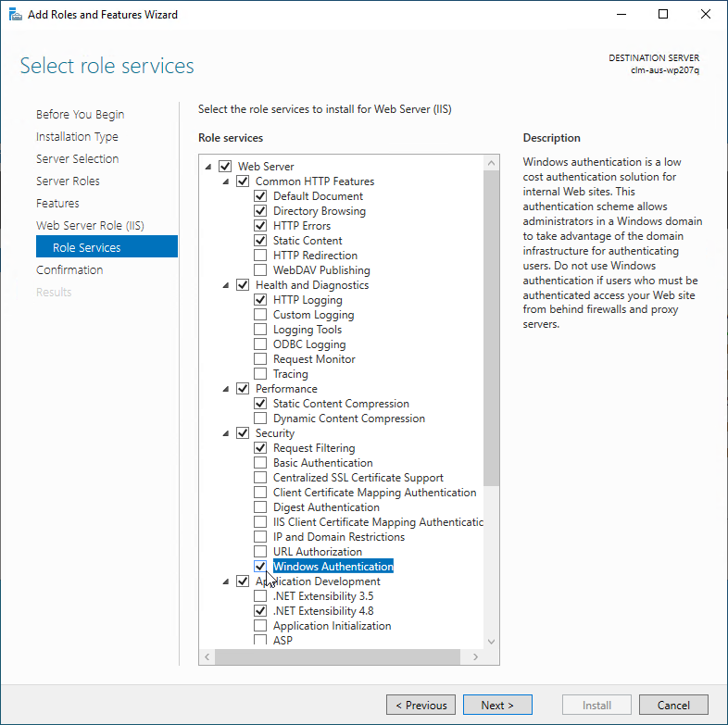This screenshot has width=728, height=725.
Task: Uncheck Directory Browsing checkbox
Action: tap(260, 211)
